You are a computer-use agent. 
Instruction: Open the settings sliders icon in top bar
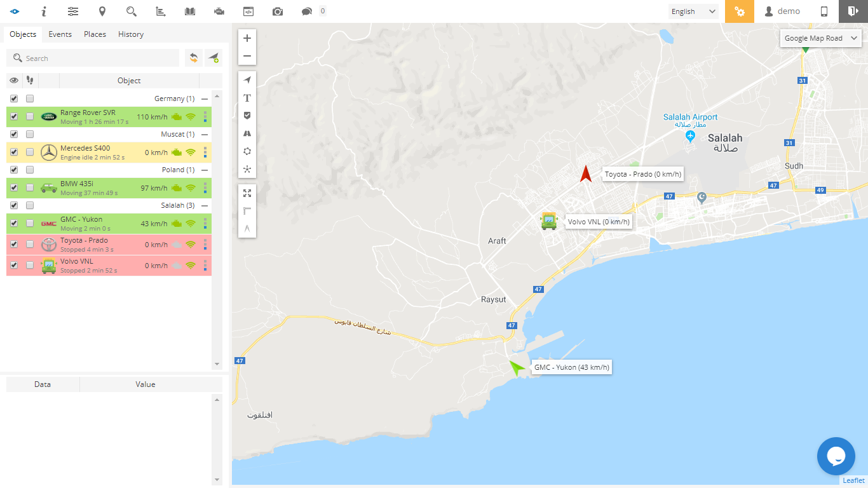point(73,11)
